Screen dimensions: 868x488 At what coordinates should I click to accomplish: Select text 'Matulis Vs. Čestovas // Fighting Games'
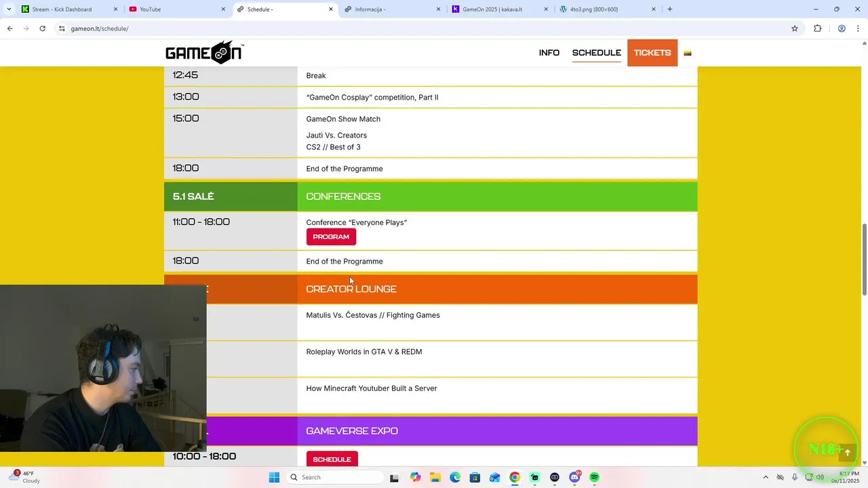[373, 315]
